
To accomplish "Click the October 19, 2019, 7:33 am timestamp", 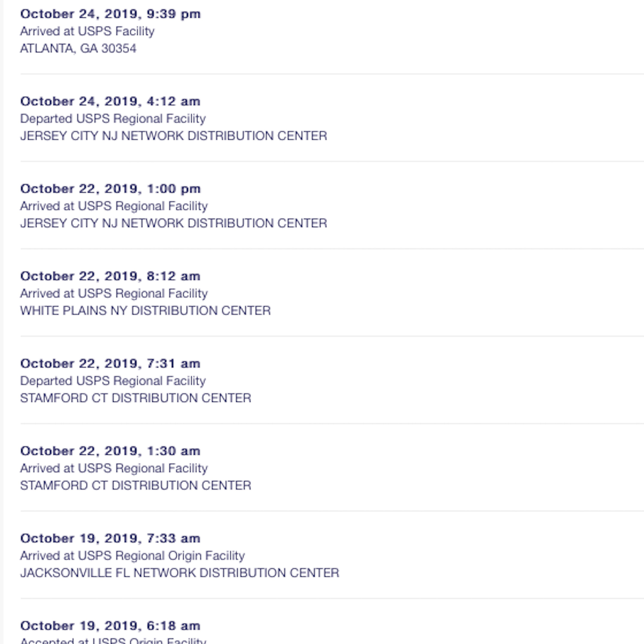I will click(110, 539).
